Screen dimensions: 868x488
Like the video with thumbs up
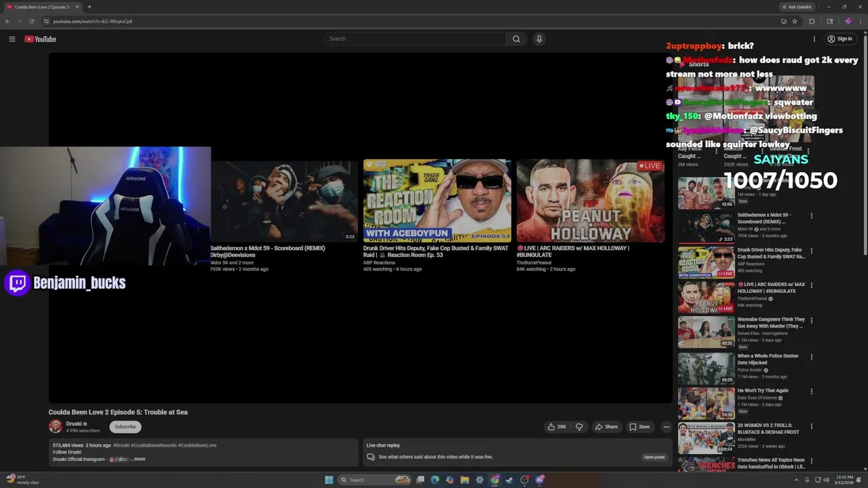pos(557,427)
